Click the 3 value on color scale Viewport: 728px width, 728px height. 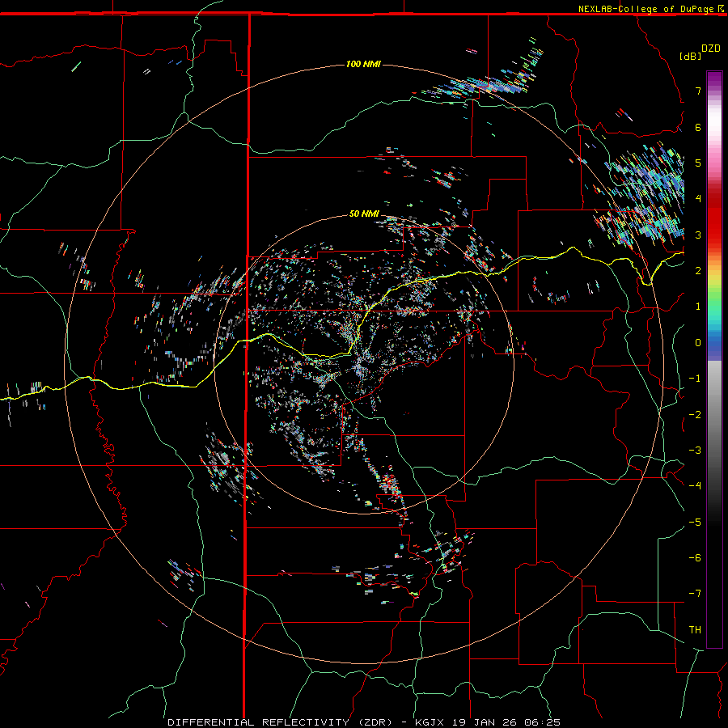(698, 235)
